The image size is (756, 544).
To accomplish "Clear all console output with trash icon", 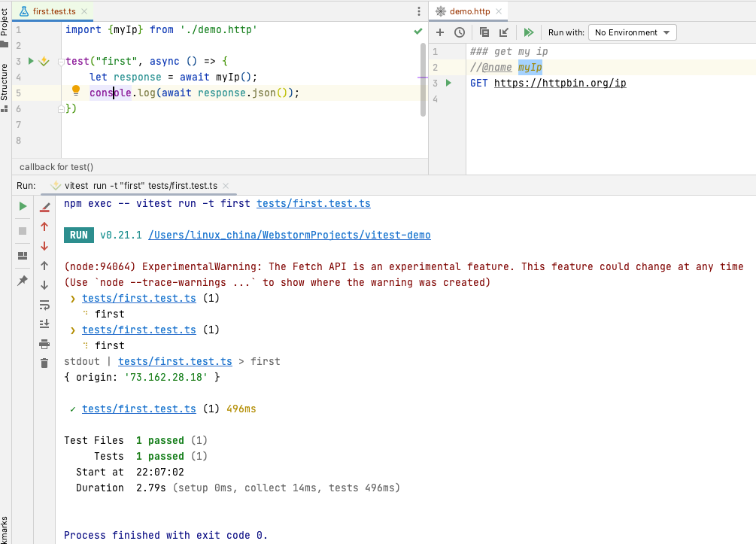I will [44, 363].
